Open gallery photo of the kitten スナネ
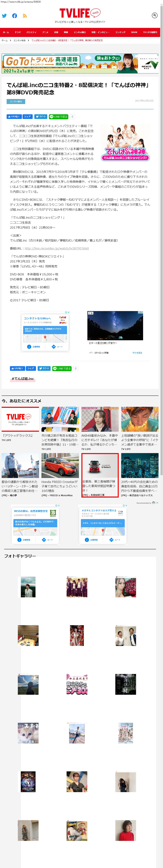 coord(28,733)
